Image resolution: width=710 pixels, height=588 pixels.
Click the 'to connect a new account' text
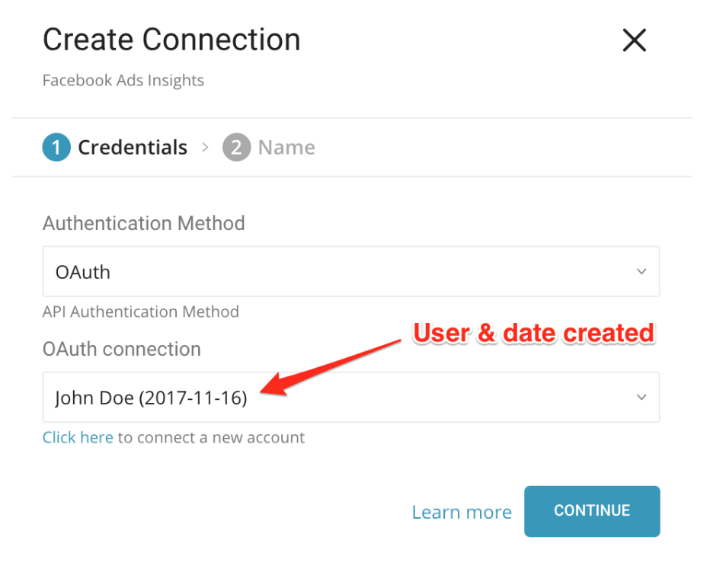click(211, 438)
